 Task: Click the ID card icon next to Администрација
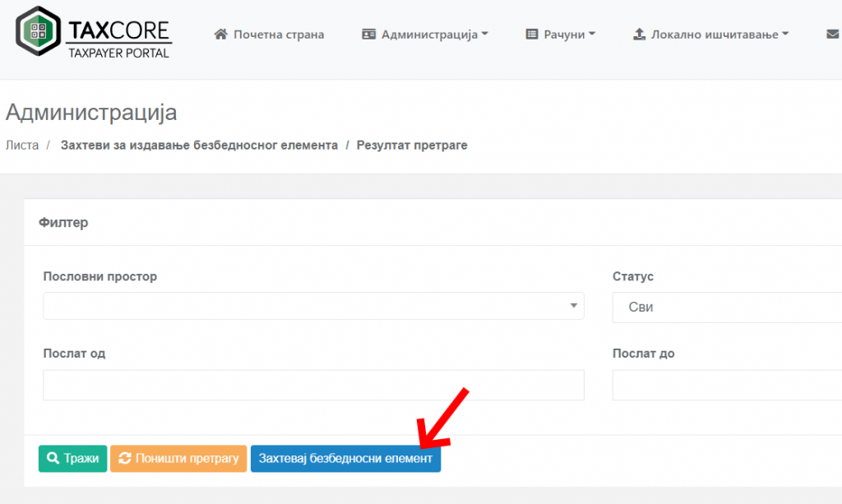(x=370, y=35)
